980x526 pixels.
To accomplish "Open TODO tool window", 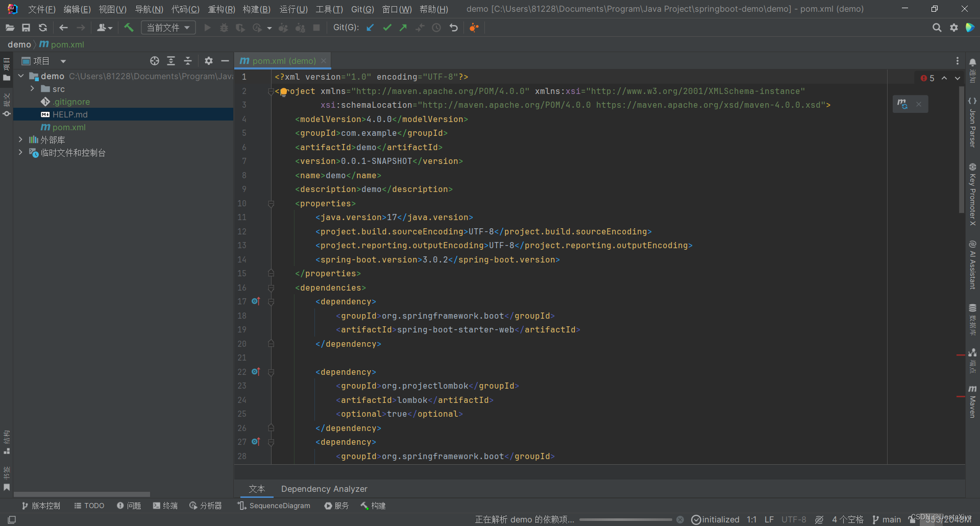I will [x=89, y=506].
